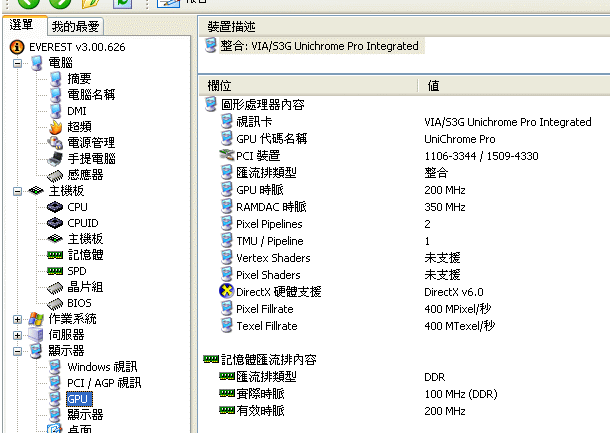Select the TMU / Pipeline row label
The image size is (610, 433).
pyautogui.click(x=270, y=241)
